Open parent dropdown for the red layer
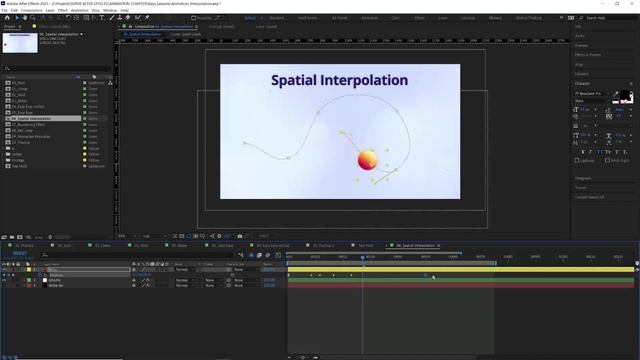Image resolution: width=640 pixels, height=360 pixels. tap(246, 286)
